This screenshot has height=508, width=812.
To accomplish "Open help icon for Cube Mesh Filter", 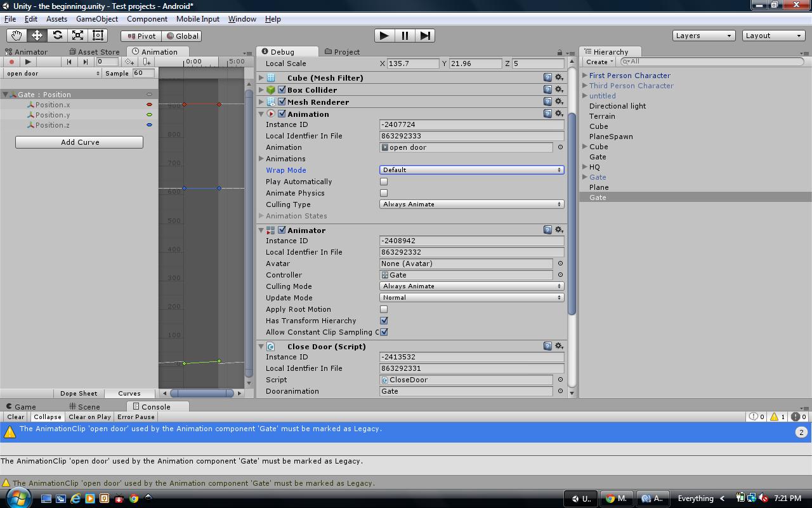I will click(x=547, y=77).
